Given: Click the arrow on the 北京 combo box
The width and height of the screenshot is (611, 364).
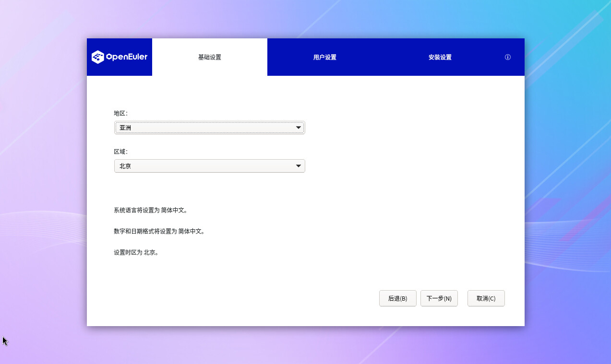Looking at the screenshot, I should pyautogui.click(x=299, y=166).
